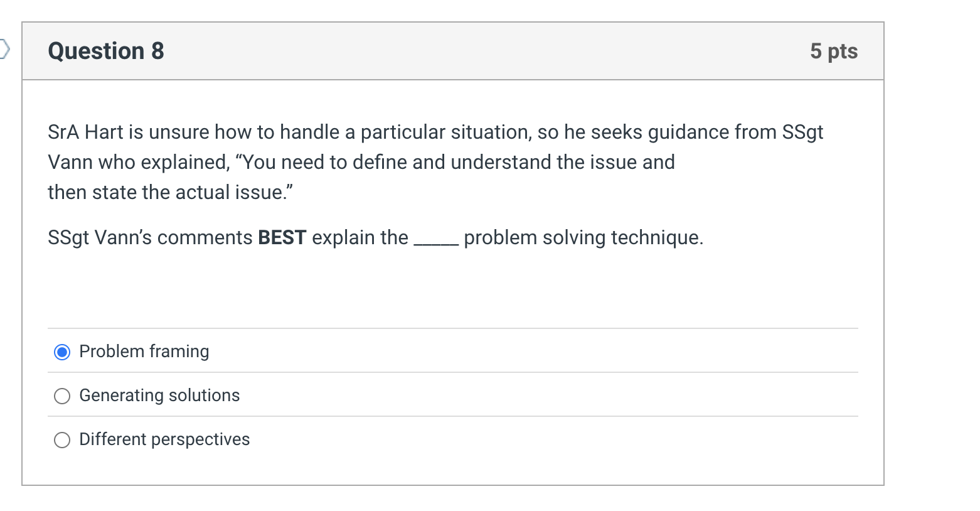Viewport: 980px width, 511px height.
Task: Select the Different perspectives radio button
Action: point(61,440)
